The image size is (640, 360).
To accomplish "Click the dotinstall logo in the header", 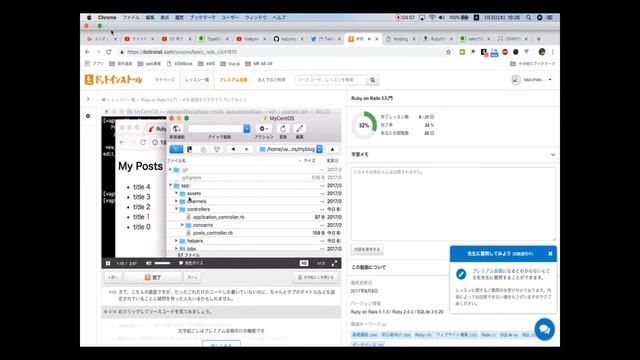I will pyautogui.click(x=113, y=79).
